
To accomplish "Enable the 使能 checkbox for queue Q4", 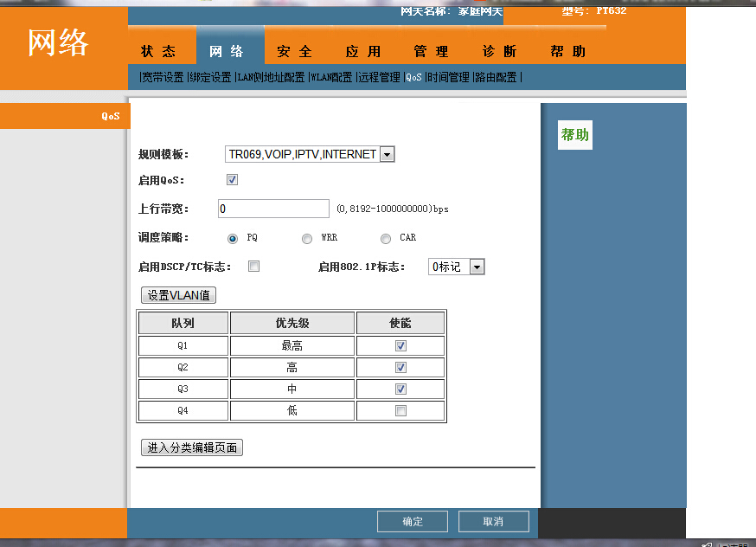I will 400,409.
